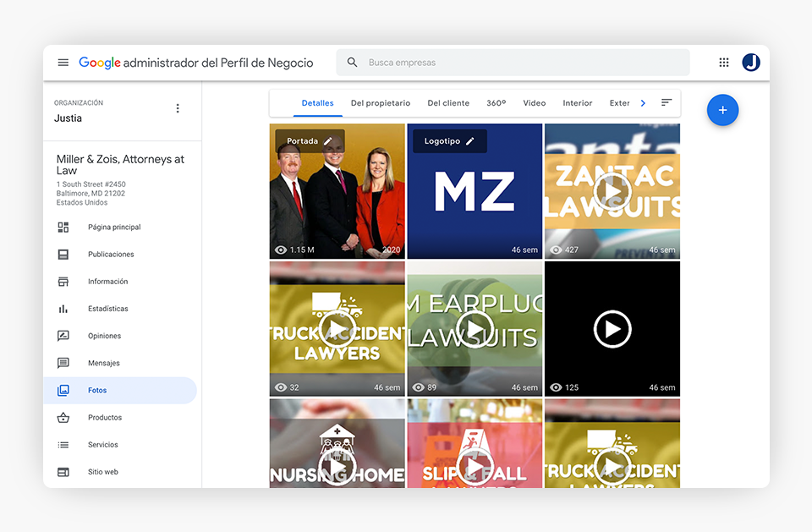Image resolution: width=812 pixels, height=532 pixels.
Task: Open Fotos section
Action: click(120, 391)
